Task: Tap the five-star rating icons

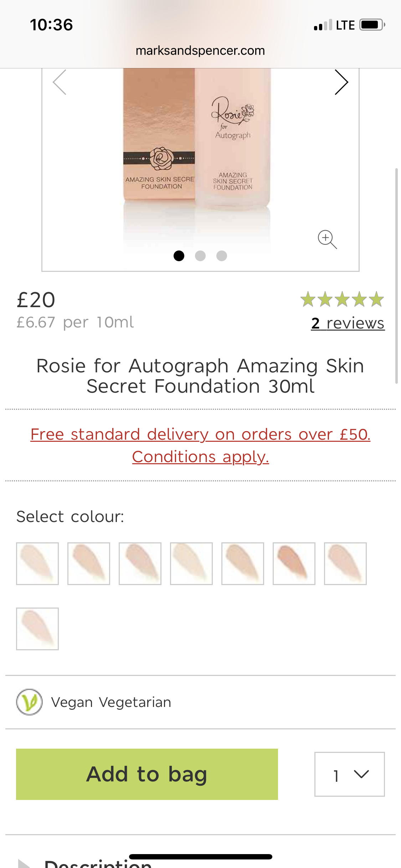Action: pyautogui.click(x=342, y=299)
